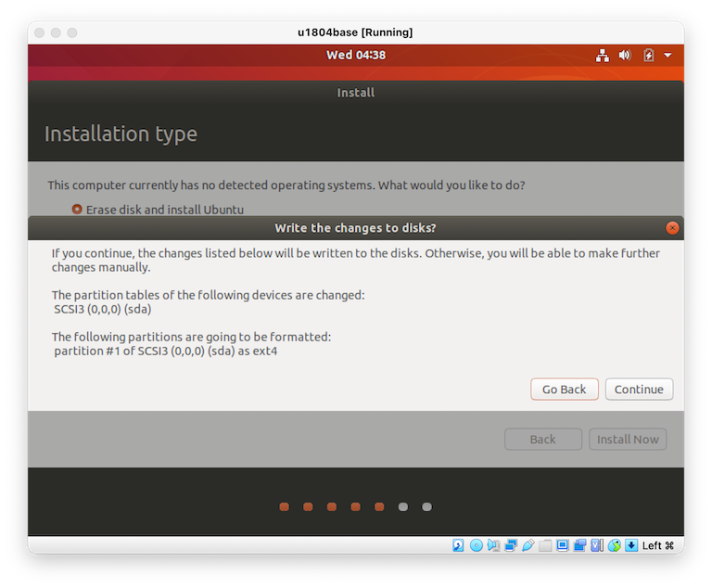
Task: Click the VirtualBox virtualization 'V' CPU icon
Action: pyautogui.click(x=597, y=545)
